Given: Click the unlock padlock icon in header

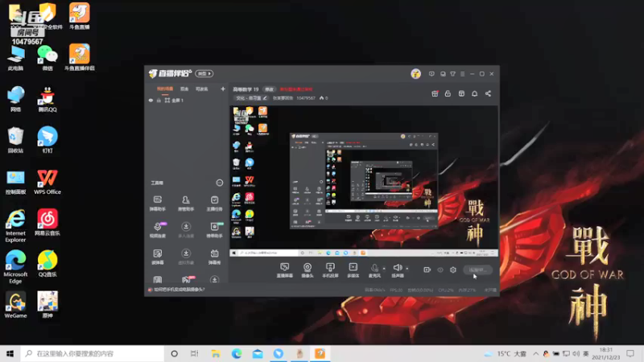Looking at the screenshot, I should point(448,93).
